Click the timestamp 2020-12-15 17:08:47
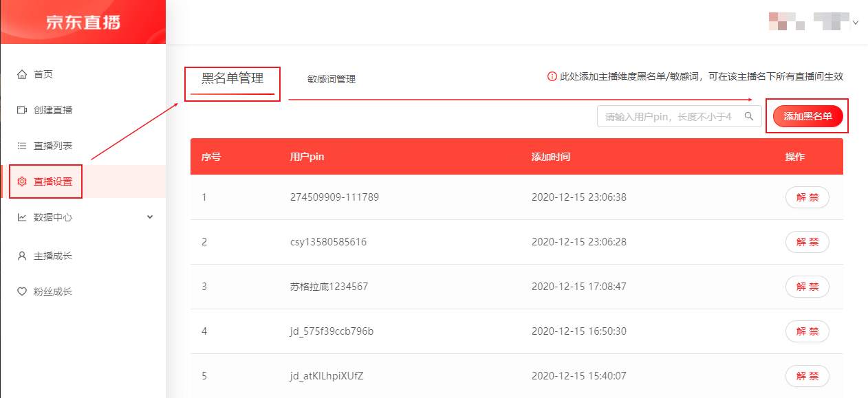Viewport: 868px width, 398px height. 579,287
